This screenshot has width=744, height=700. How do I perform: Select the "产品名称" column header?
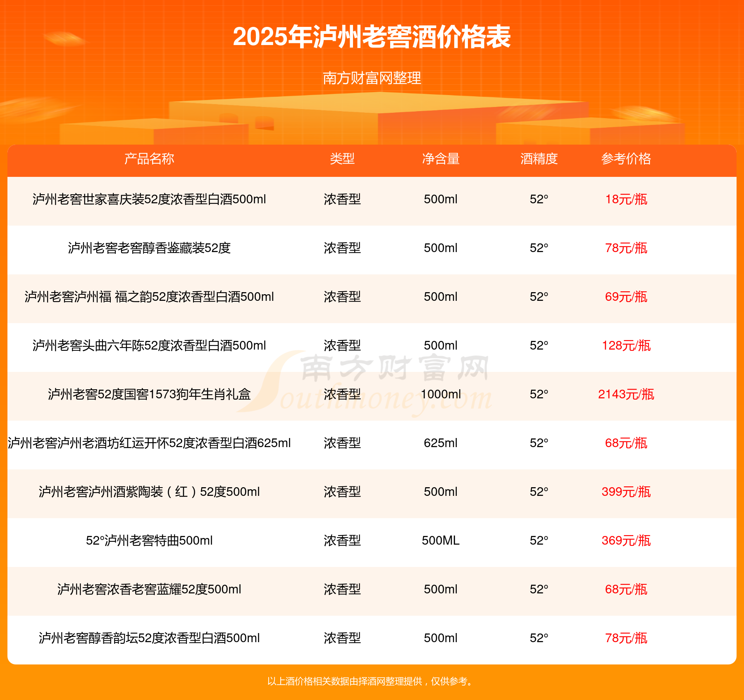(149, 159)
